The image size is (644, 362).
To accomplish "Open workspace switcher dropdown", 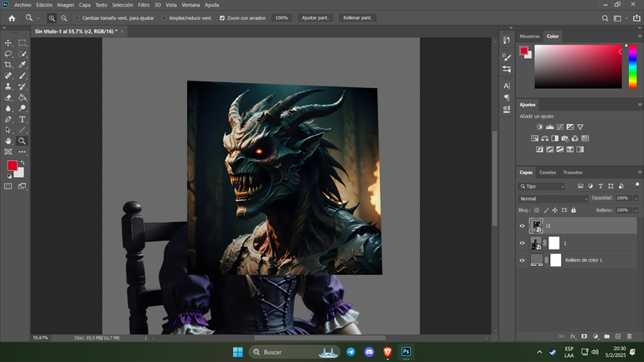I will coord(620,18).
